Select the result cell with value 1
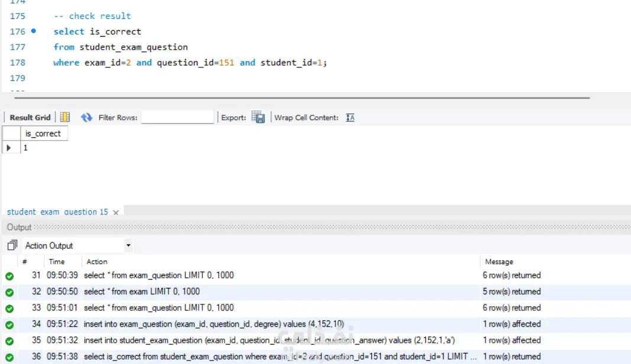Viewport: 631px width, 364px height. click(x=43, y=148)
